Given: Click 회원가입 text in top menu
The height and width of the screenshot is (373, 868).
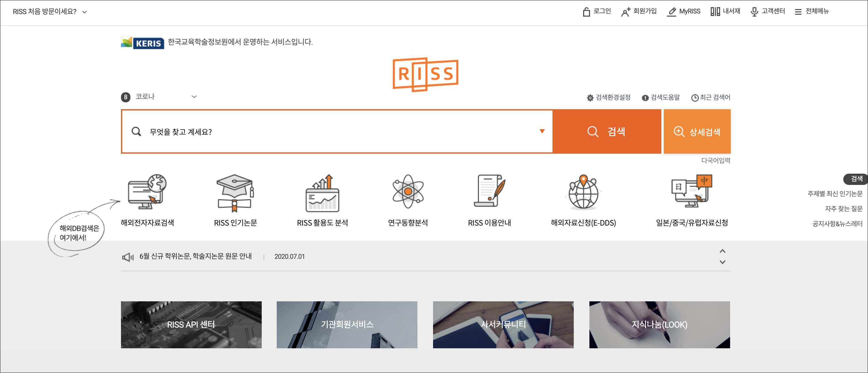Looking at the screenshot, I should pos(645,11).
